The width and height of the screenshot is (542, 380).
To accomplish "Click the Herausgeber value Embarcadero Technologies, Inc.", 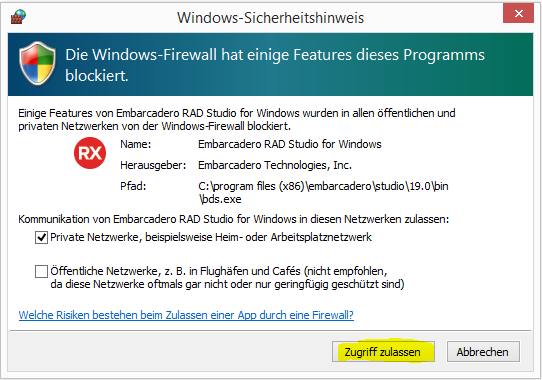I will 275,165.
